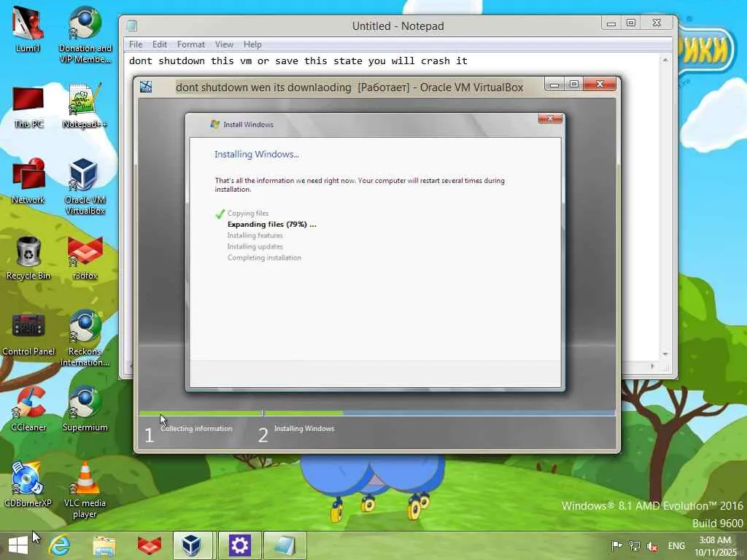The width and height of the screenshot is (747, 560).
Task: Switch to the gear settings taskbar app
Action: click(239, 545)
